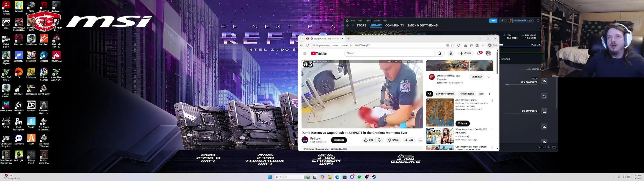
Task: Like the video with thumbs up
Action: point(368,140)
